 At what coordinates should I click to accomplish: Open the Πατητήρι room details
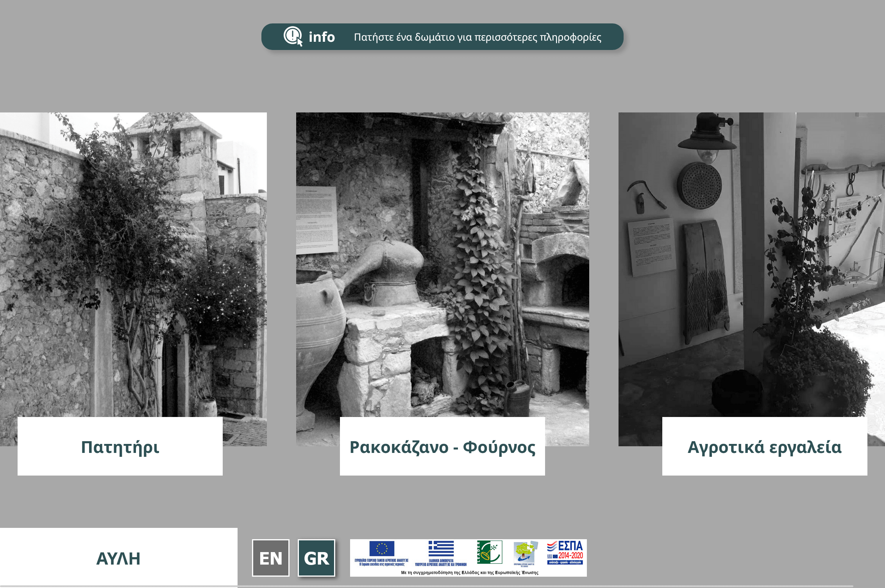tap(120, 449)
